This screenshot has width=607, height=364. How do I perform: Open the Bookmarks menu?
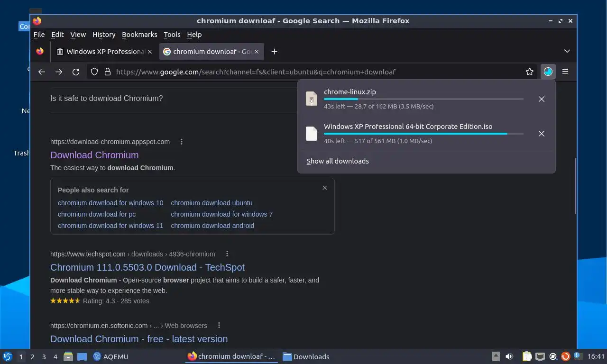[x=139, y=35]
